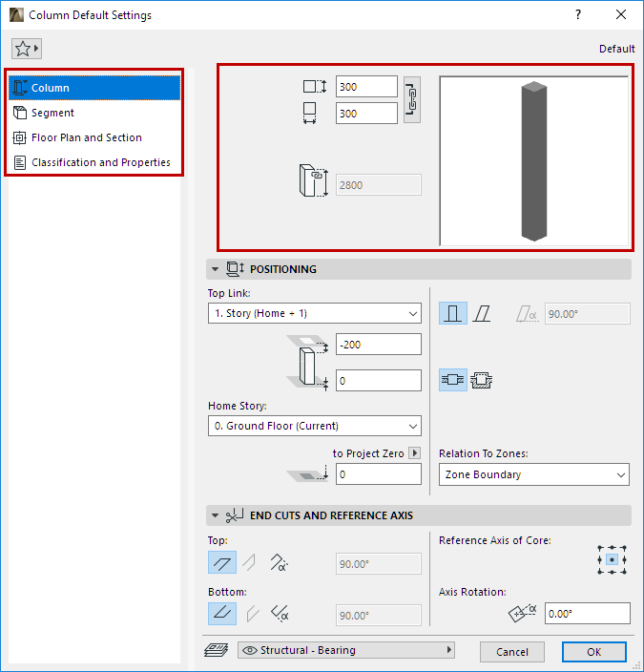This screenshot has height=672, width=644.
Task: Click the slant angle icon
Action: (x=527, y=314)
